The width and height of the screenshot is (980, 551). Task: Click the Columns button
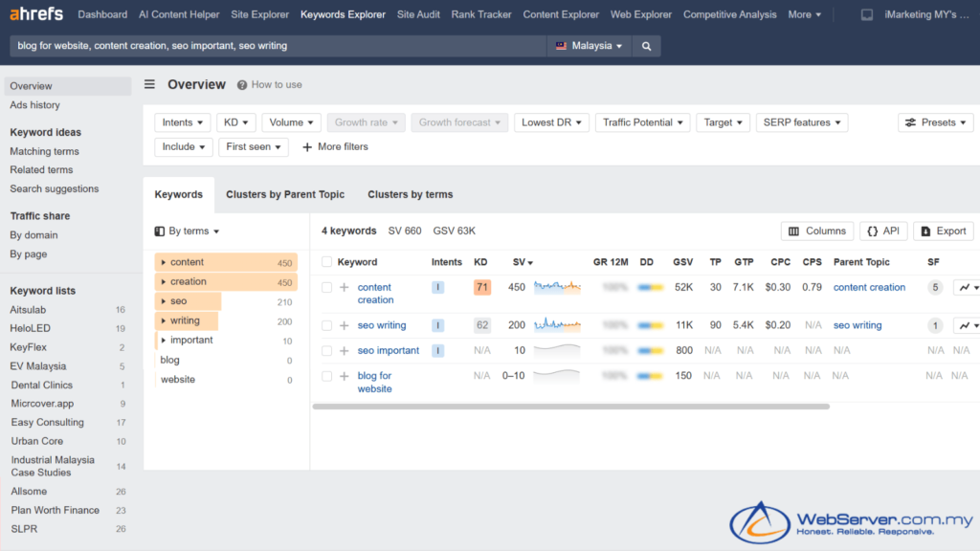pos(817,231)
